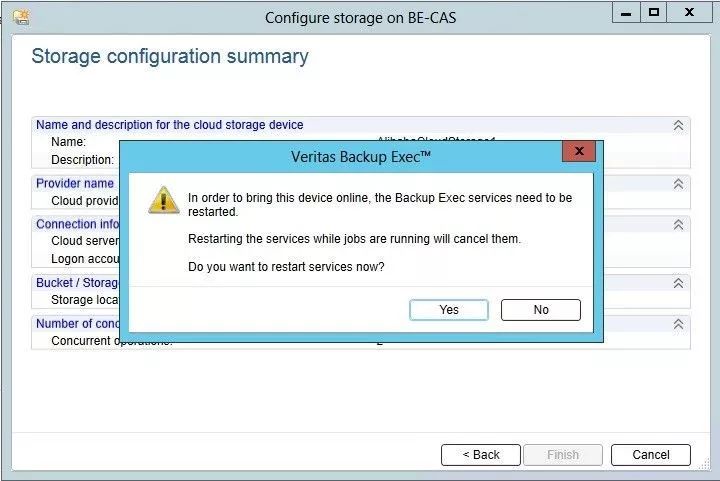720x481 pixels.
Task: Click Yes to restart services now
Action: click(449, 310)
